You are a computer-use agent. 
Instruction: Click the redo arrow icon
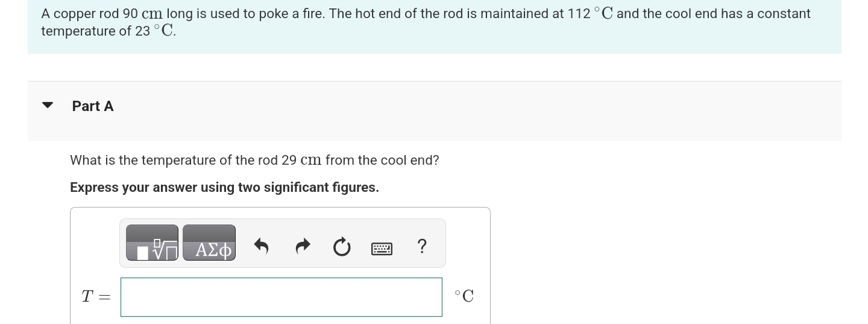pyautogui.click(x=303, y=246)
